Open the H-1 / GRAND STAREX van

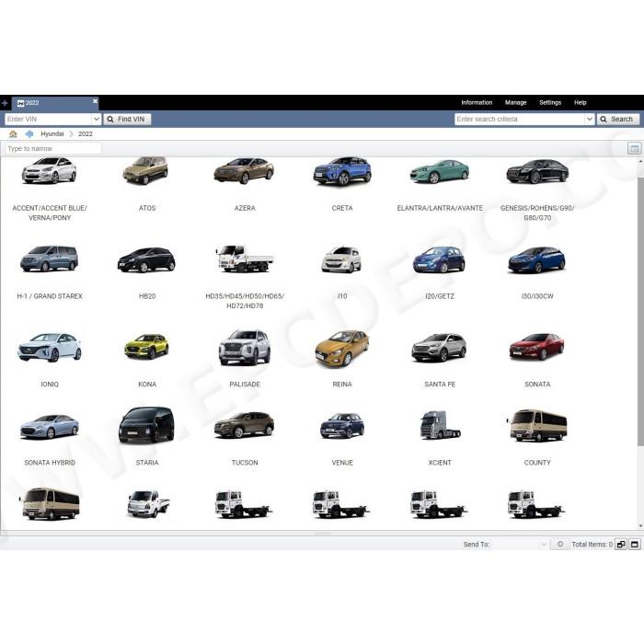tap(50, 272)
